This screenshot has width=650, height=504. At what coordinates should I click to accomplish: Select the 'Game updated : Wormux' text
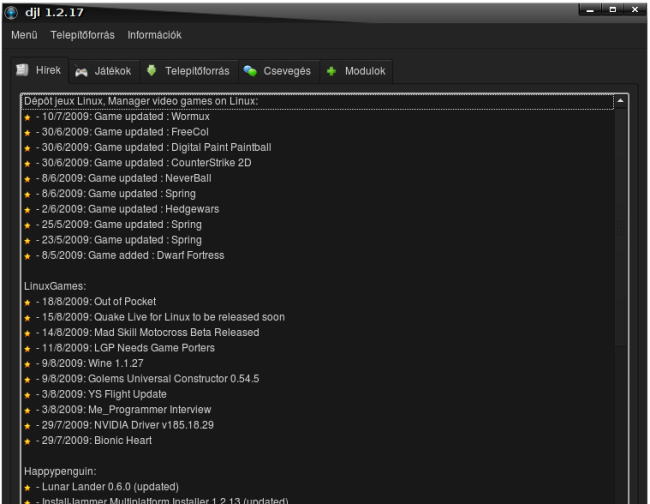click(x=152, y=116)
